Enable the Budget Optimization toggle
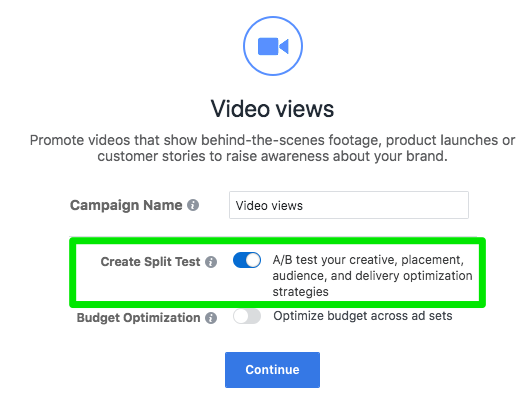Image resolution: width=532 pixels, height=400 pixels. tap(247, 316)
